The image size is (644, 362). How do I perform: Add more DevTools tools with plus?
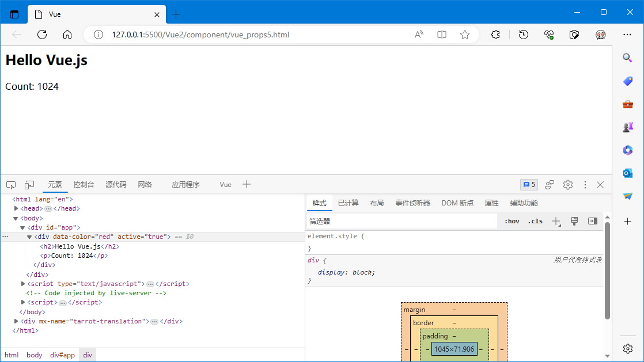click(247, 184)
